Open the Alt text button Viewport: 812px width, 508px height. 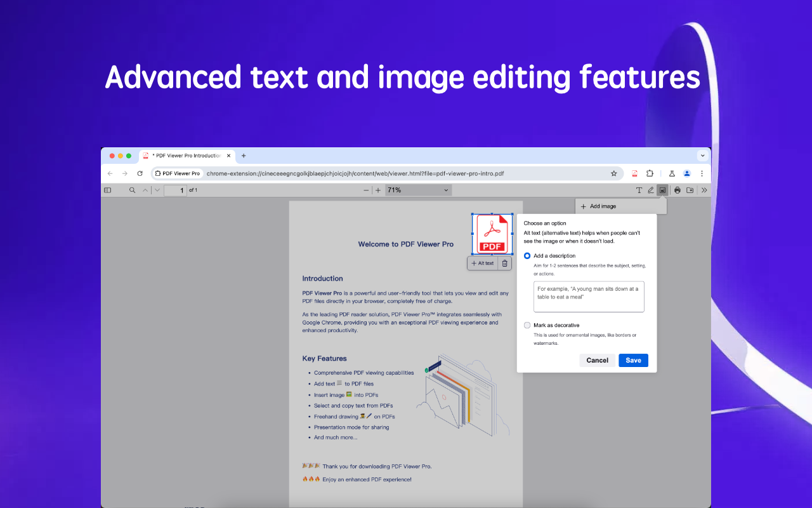click(x=482, y=263)
